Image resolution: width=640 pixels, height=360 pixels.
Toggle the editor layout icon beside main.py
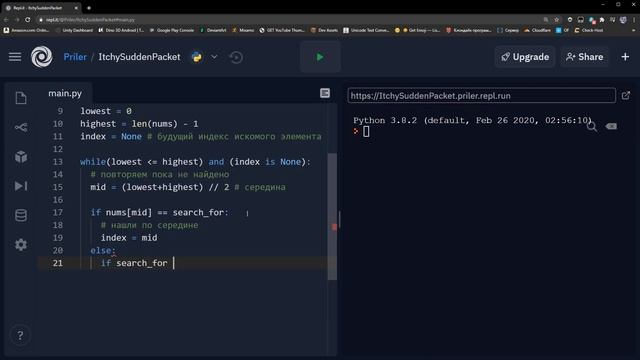coord(325,93)
